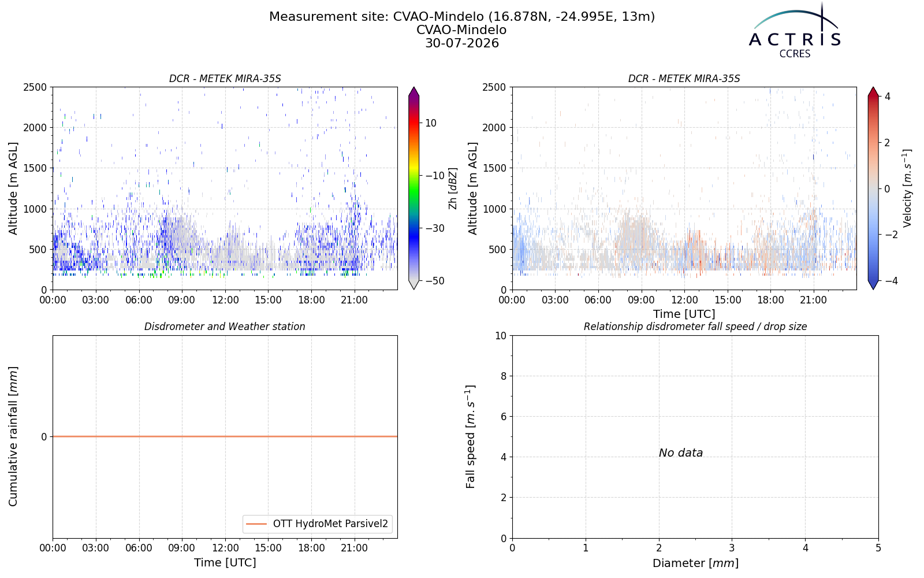This screenshot has width=924, height=578.
Task: Select the 'Disdrometer and Weather station' plot title
Action: (225, 327)
